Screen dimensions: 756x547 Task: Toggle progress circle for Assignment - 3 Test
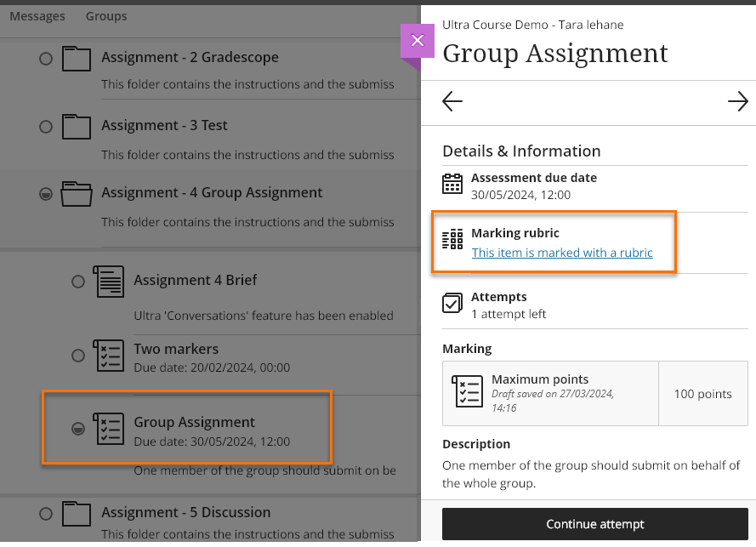pos(46,127)
